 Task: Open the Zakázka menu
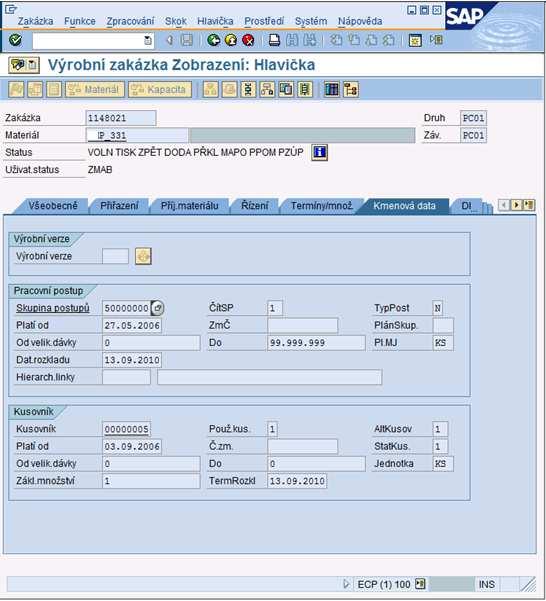(36, 21)
